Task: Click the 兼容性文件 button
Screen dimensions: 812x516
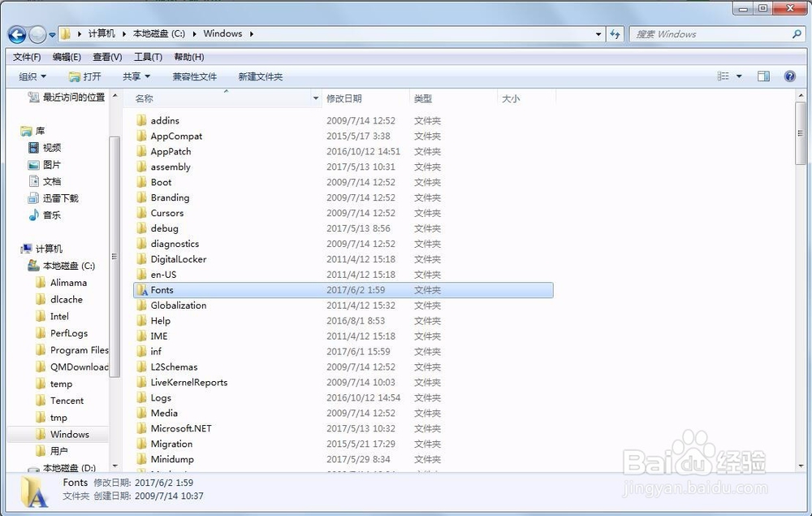Action: click(195, 76)
